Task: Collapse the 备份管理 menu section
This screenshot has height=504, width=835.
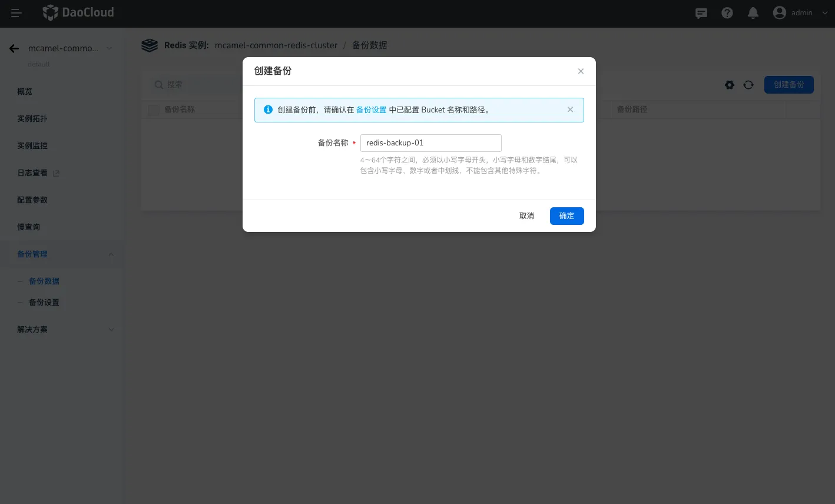Action: (x=111, y=254)
